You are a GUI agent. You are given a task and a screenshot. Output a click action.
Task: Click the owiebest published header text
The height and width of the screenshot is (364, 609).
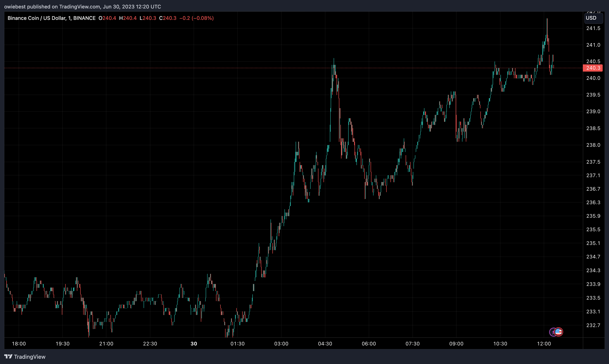(x=83, y=7)
